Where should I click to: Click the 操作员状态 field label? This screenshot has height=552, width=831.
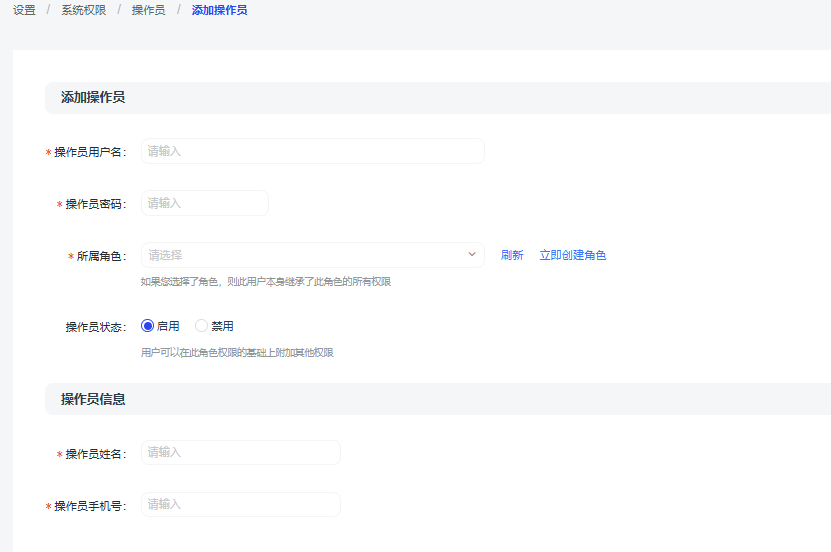pyautogui.click(x=95, y=327)
